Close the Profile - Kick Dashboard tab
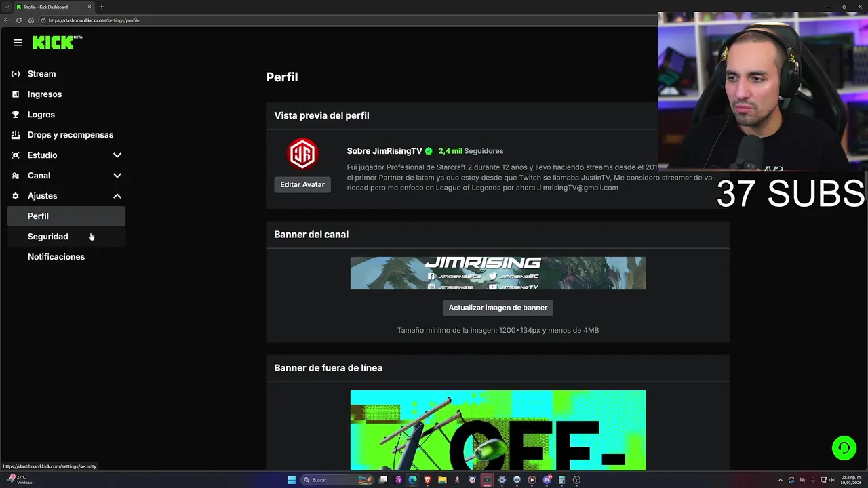 coord(90,7)
